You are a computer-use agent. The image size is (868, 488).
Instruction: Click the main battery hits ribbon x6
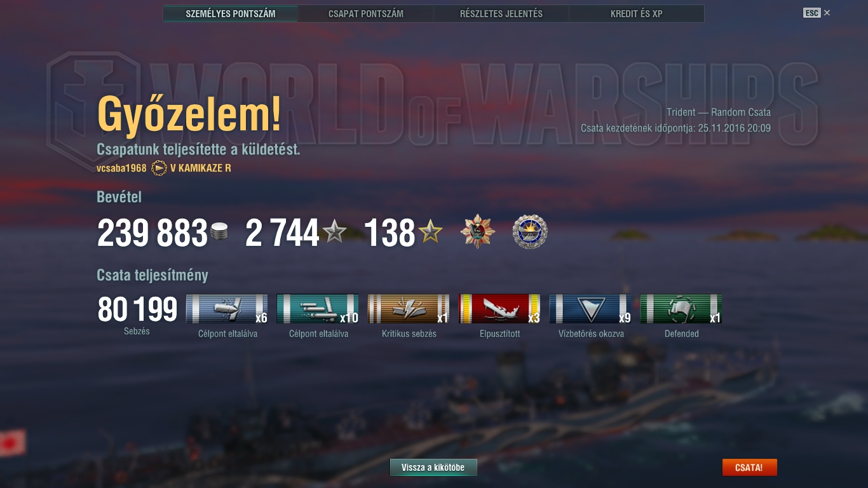click(x=227, y=309)
